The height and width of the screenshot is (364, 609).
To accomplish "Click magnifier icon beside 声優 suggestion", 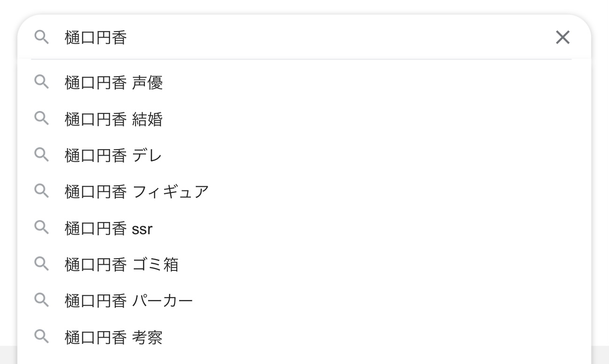I will pos(42,82).
